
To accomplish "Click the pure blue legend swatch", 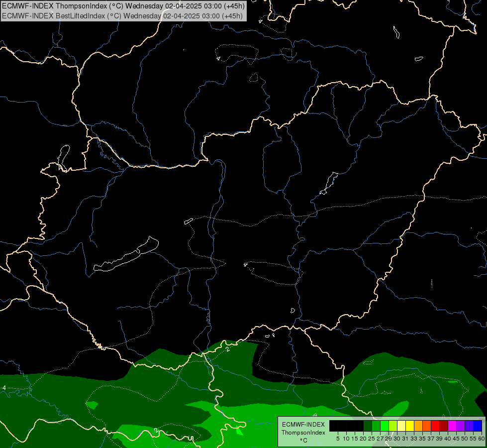I will [478, 426].
